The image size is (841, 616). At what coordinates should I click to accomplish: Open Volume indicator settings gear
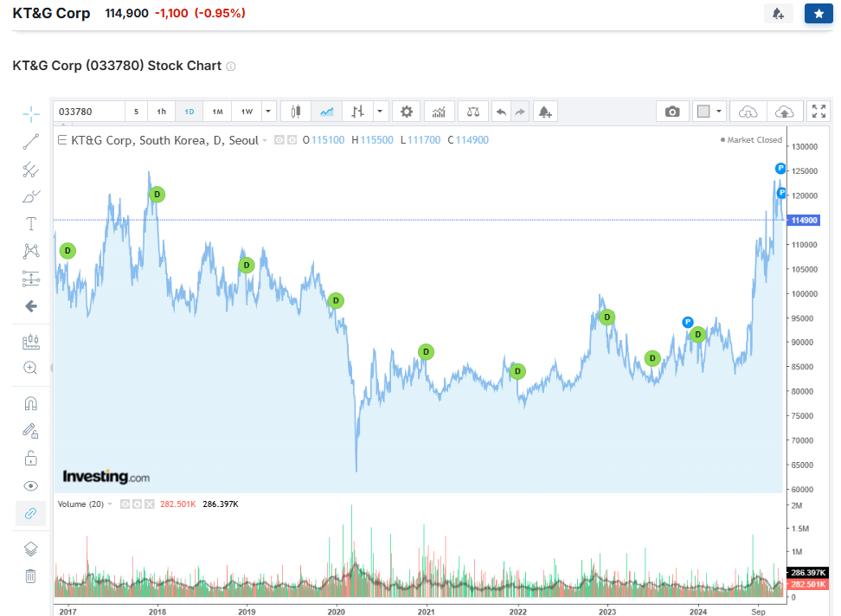tap(138, 504)
